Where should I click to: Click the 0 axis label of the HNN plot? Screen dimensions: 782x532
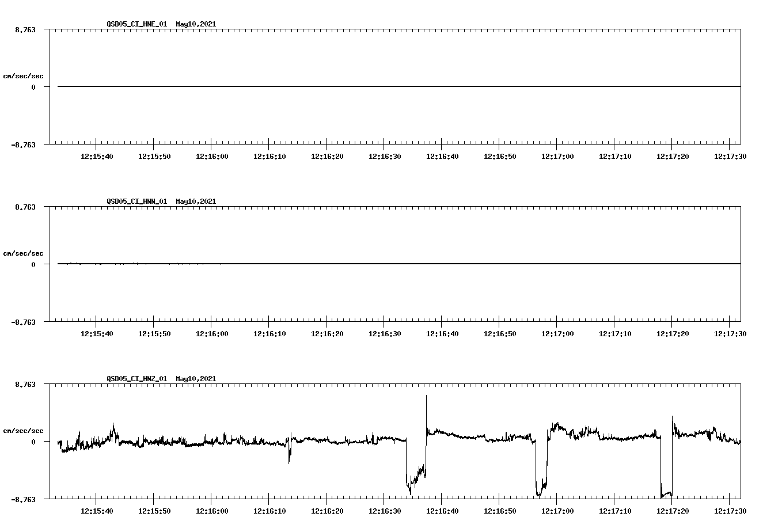[33, 264]
